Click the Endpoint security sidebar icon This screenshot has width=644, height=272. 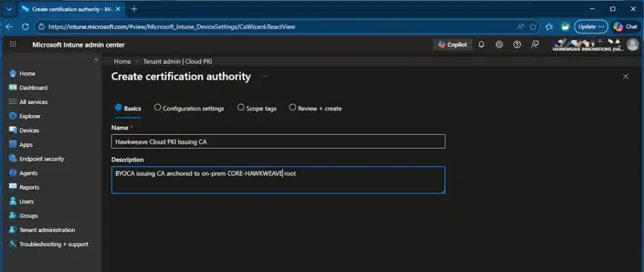[13, 159]
